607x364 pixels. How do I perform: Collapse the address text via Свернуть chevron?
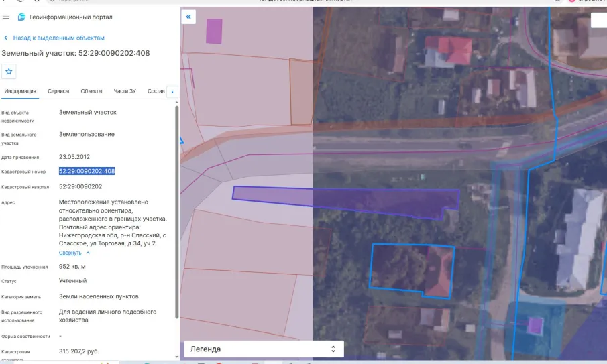(89, 253)
